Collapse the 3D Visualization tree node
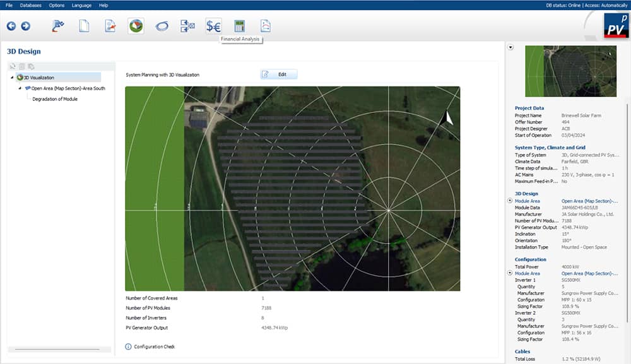 click(13, 78)
